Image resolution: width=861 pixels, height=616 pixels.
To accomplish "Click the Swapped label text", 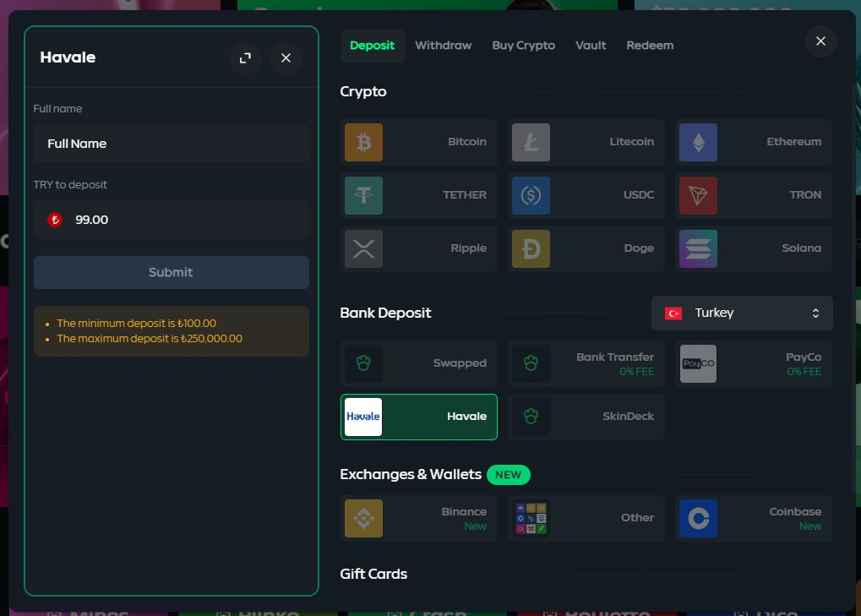I will coord(460,363).
